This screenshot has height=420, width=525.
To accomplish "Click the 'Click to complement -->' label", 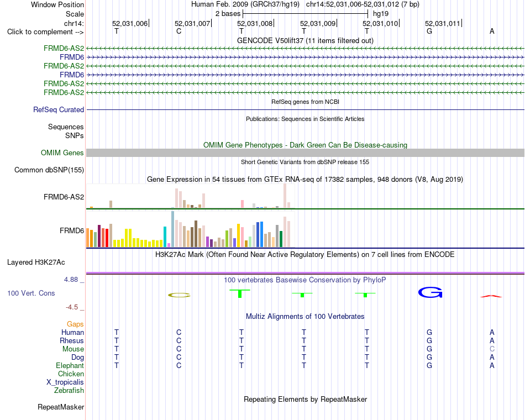I will click(45, 32).
